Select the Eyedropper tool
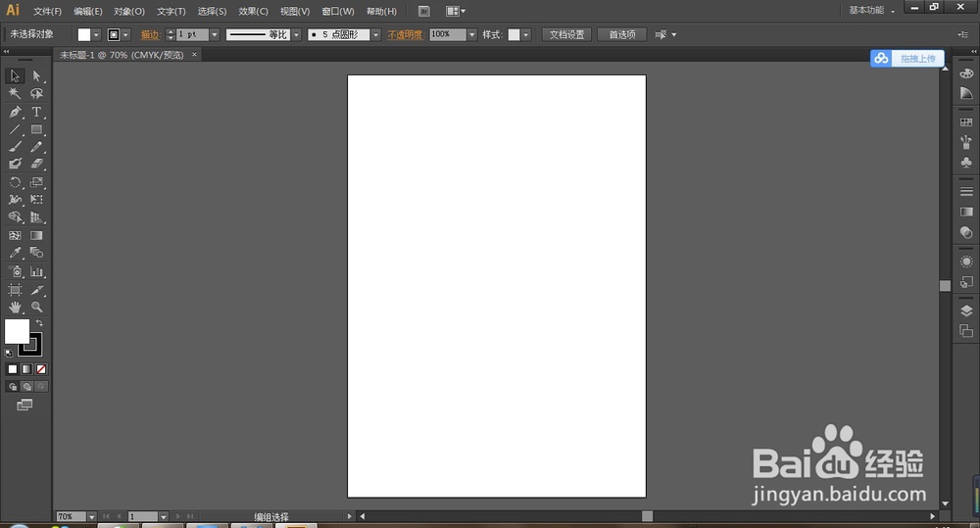This screenshot has width=980, height=528. tap(15, 253)
